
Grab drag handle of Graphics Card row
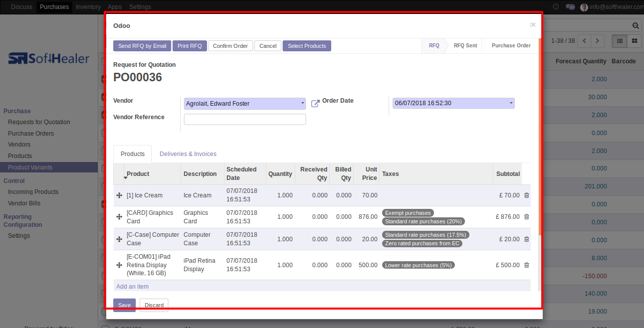[119, 217]
